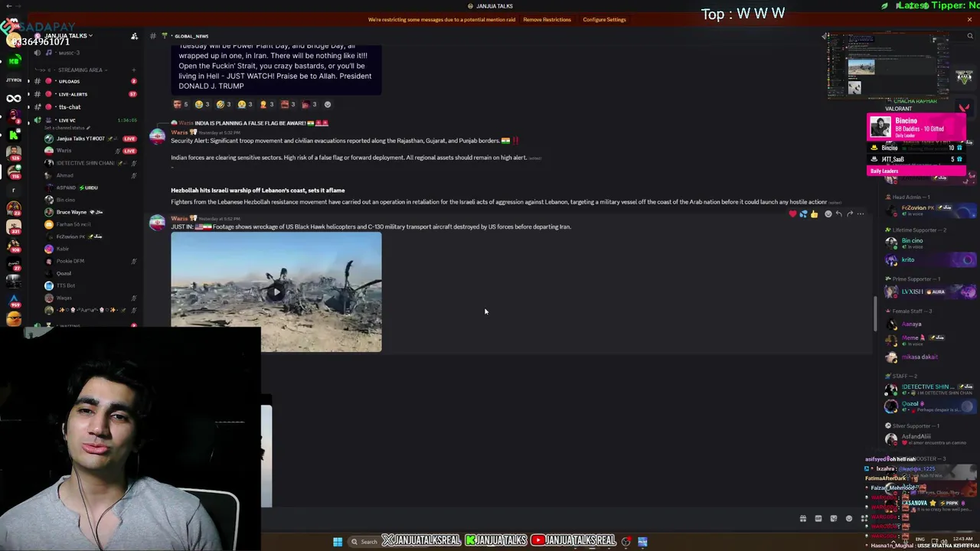The height and width of the screenshot is (551, 980).
Task: Open the gift icon in chat bar
Action: point(803,519)
